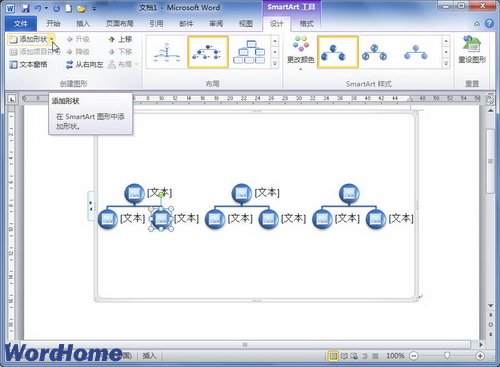This screenshot has width=500, height=367.
Task: Select the highlighted first SmartArt style
Action: click(x=338, y=52)
